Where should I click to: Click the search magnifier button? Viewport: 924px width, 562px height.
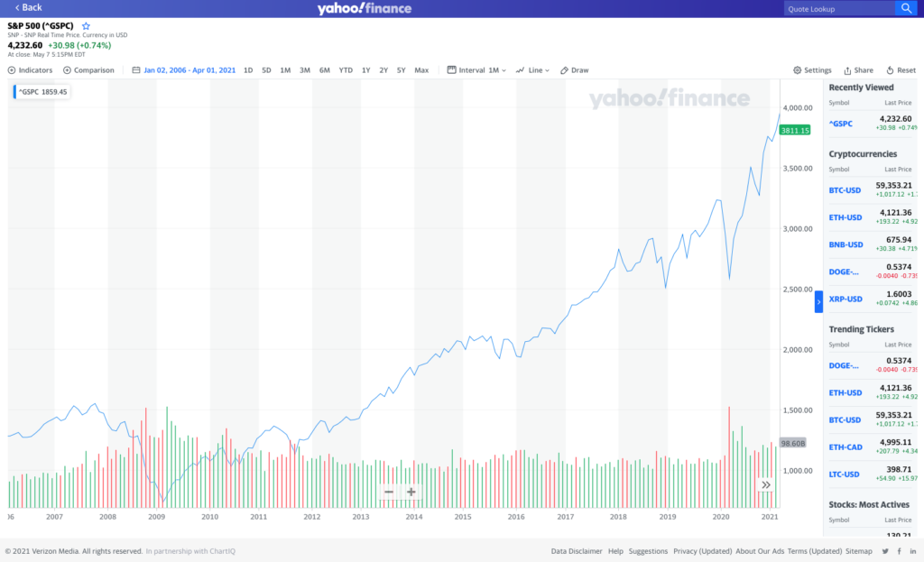tap(905, 8)
